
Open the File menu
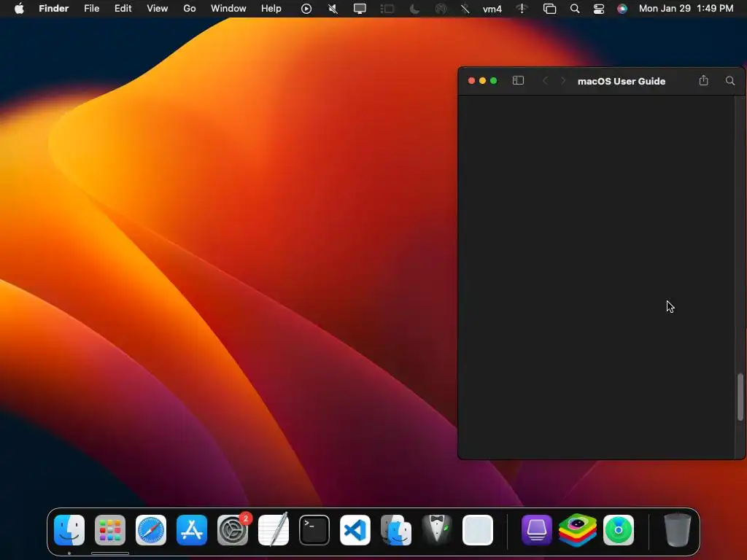tap(91, 9)
